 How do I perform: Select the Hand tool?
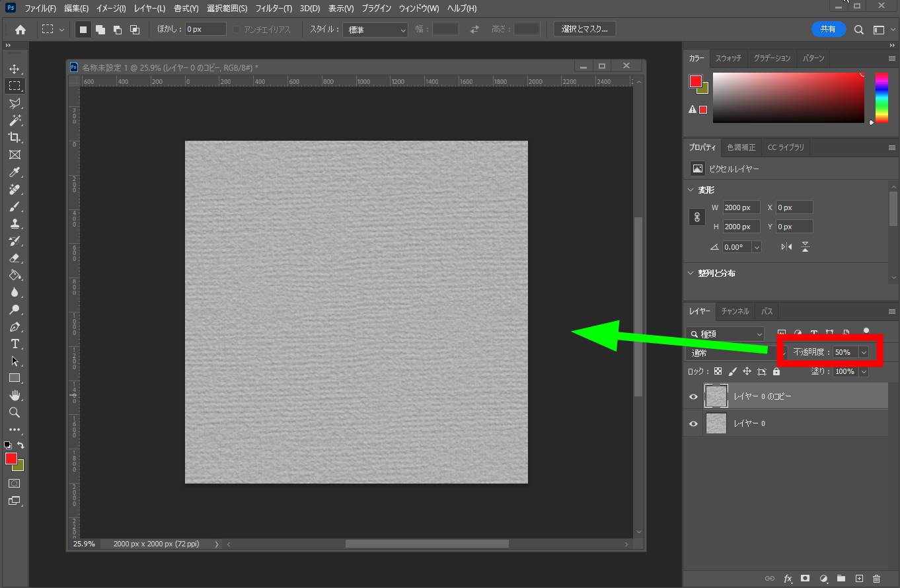click(x=15, y=396)
